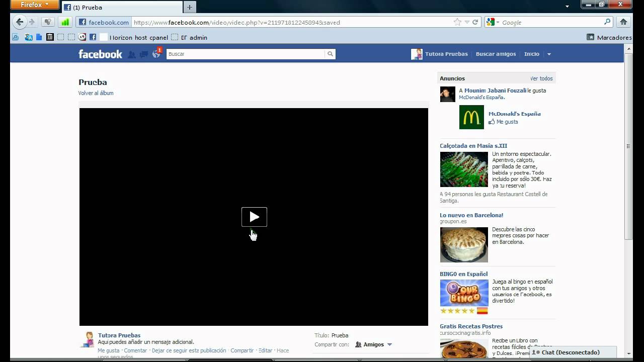Screen dimensions: 644x362
Task: Open Facebook messages icon
Action: 144,54
